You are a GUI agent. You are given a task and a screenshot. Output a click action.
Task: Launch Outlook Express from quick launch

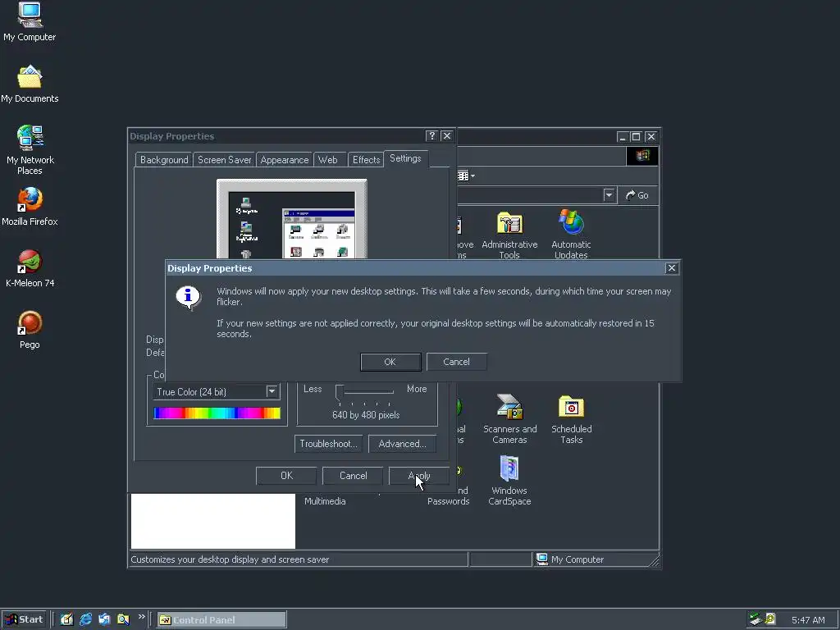tap(104, 619)
